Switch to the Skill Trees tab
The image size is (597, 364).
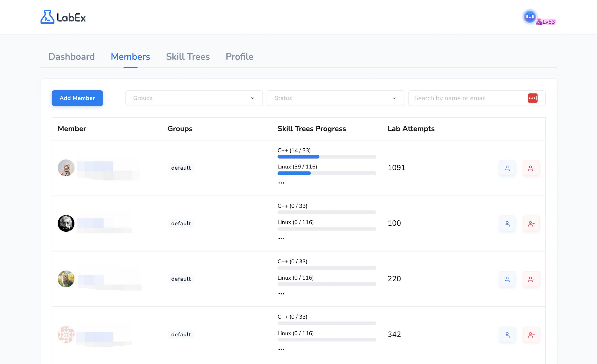[x=188, y=57]
